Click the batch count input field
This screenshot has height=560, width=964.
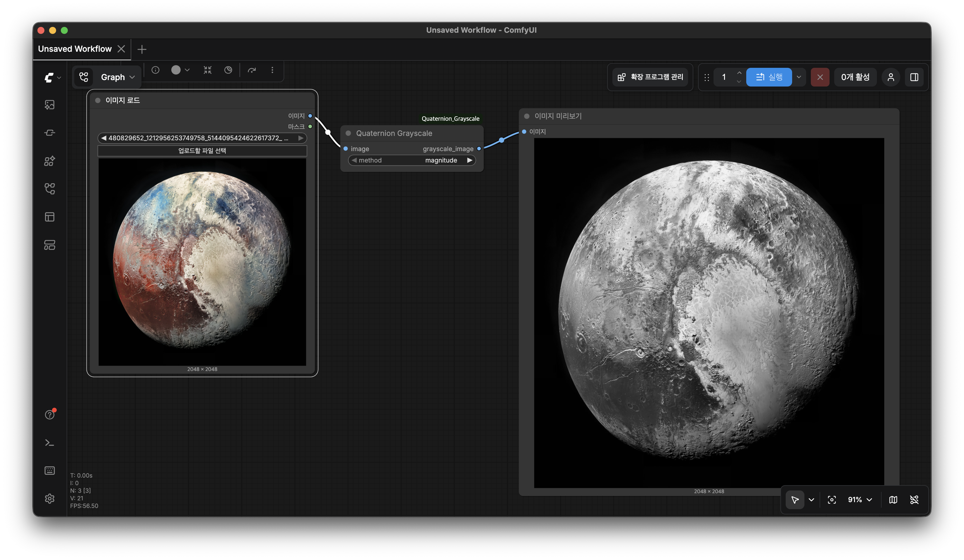click(x=724, y=77)
